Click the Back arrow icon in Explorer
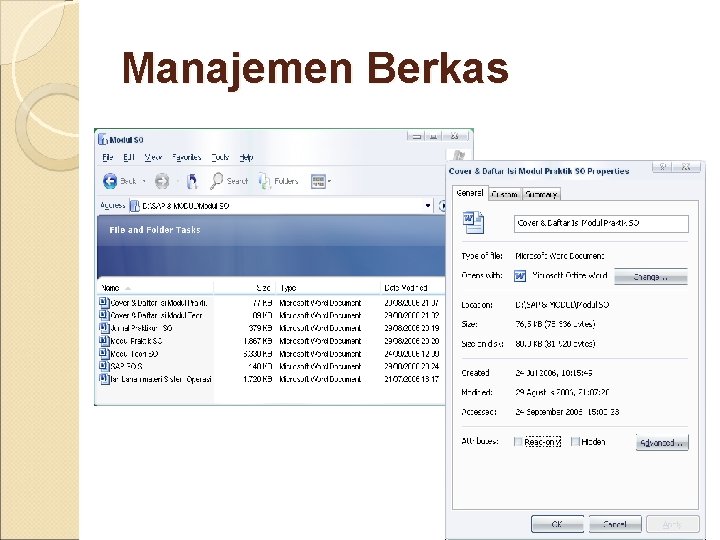 110,181
